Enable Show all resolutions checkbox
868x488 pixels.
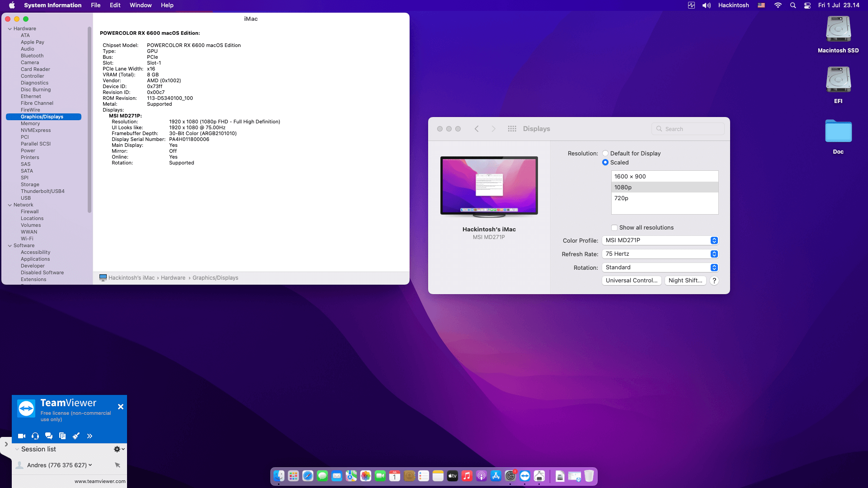coord(614,228)
